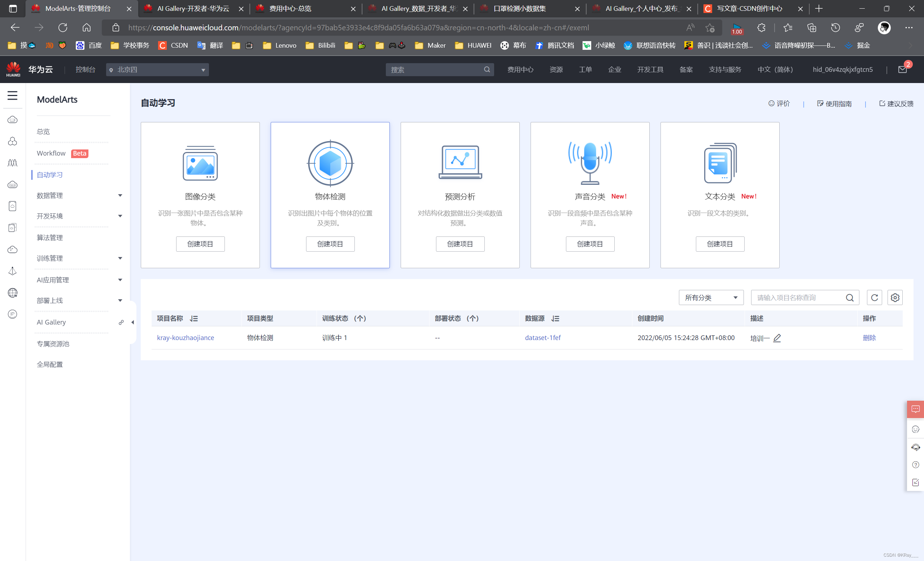
Task: Click the refresh icon next to project search
Action: pos(874,297)
